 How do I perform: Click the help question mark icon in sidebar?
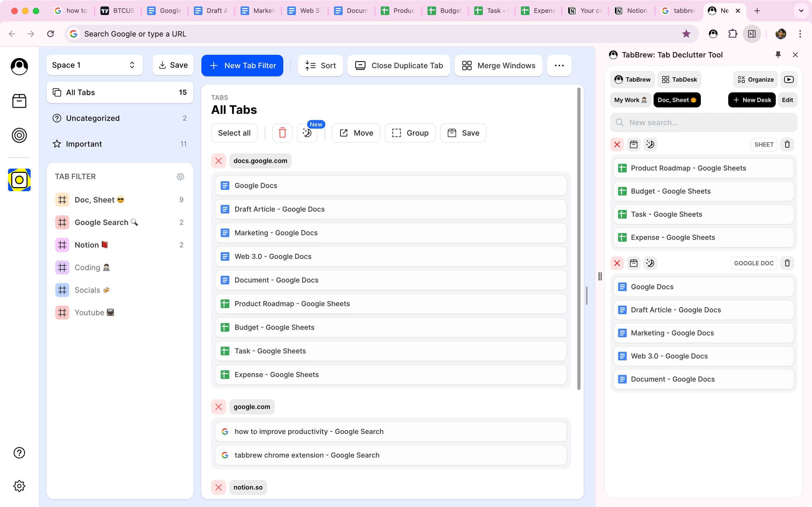19,453
